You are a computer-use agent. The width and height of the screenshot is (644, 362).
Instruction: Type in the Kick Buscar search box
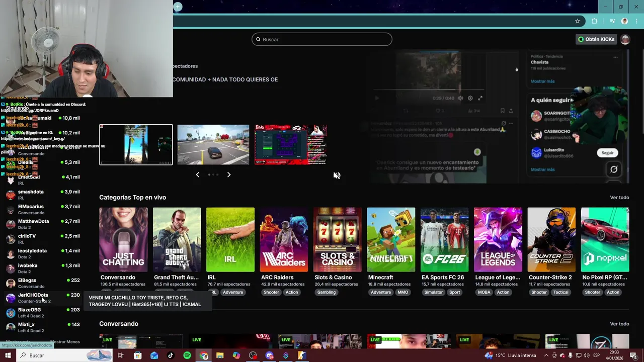tap(322, 39)
